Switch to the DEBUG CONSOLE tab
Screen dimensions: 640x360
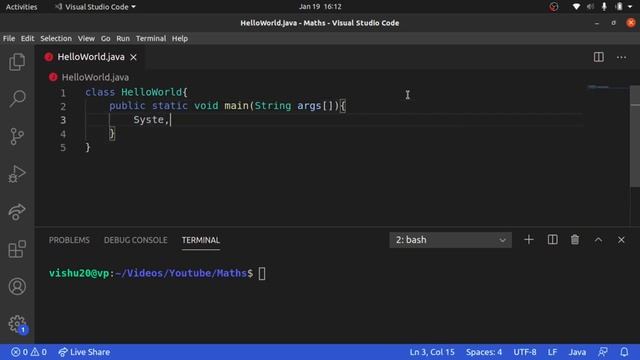pos(136,240)
